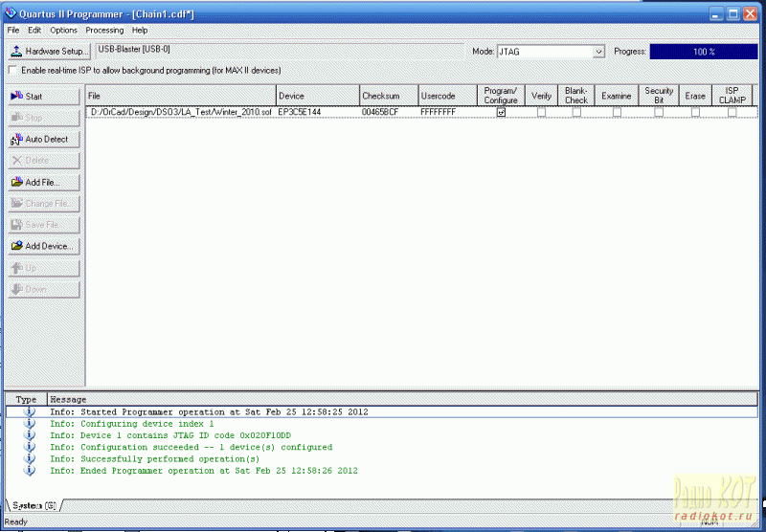Open the Processing menu
Viewport: 766px width, 532px height.
point(104,31)
